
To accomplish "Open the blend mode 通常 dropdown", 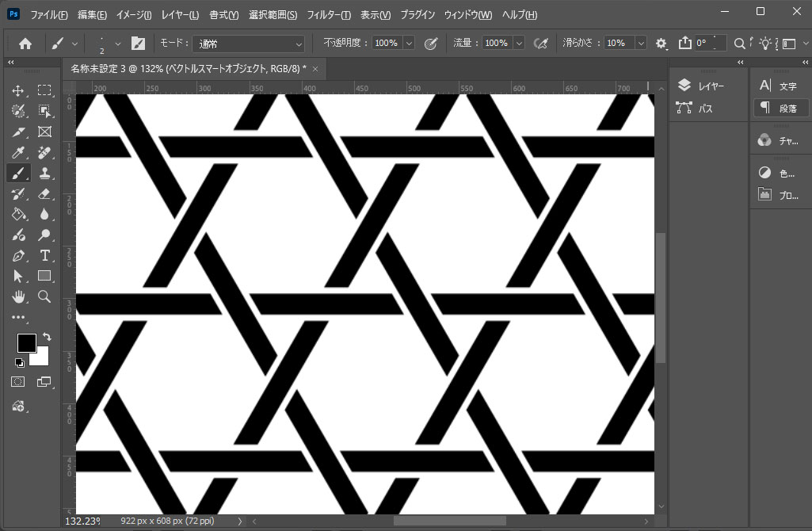I will (248, 44).
